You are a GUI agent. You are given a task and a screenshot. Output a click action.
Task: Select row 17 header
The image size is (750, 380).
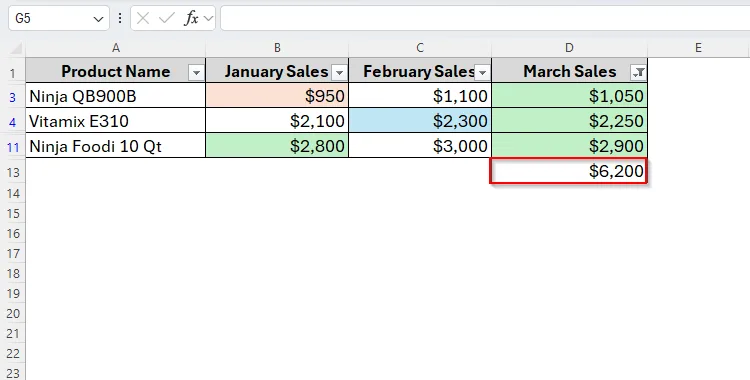pyautogui.click(x=13, y=253)
